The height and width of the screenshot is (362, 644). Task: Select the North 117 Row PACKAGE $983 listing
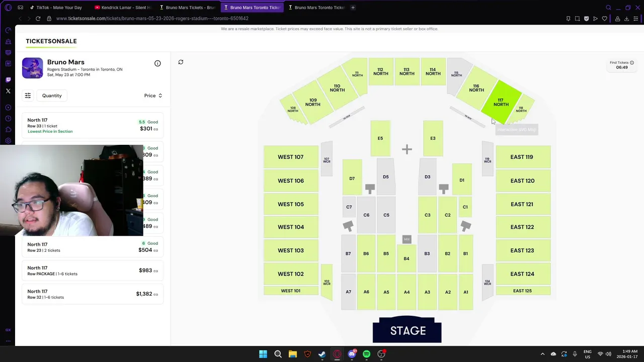tap(93, 270)
